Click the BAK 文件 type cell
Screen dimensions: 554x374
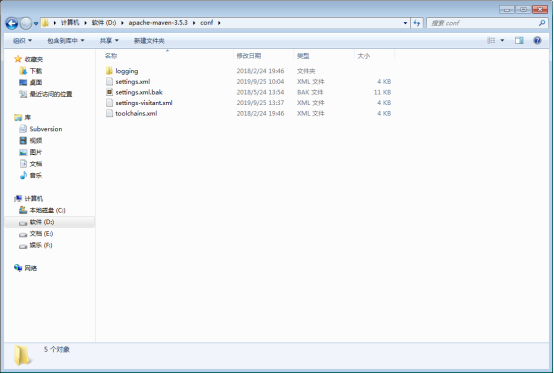coord(310,92)
